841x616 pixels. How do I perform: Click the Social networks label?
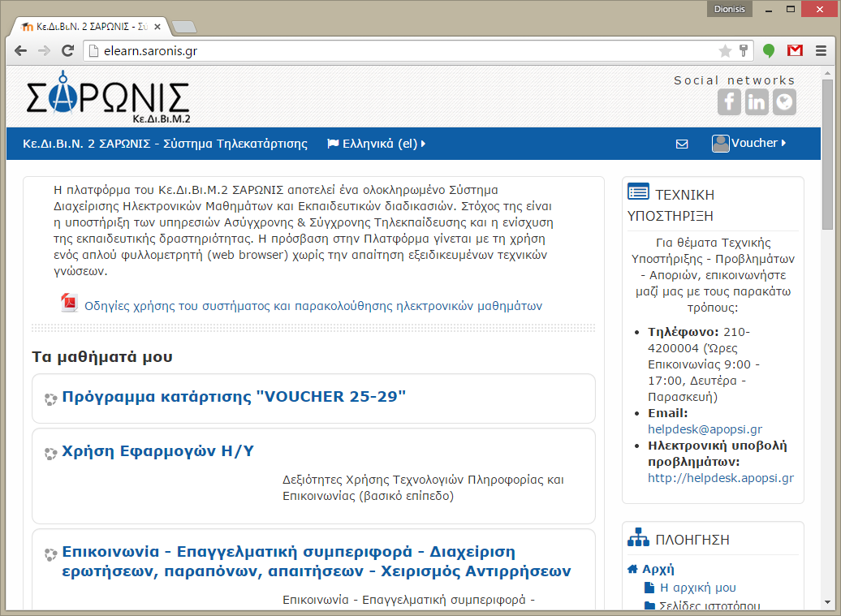point(735,80)
